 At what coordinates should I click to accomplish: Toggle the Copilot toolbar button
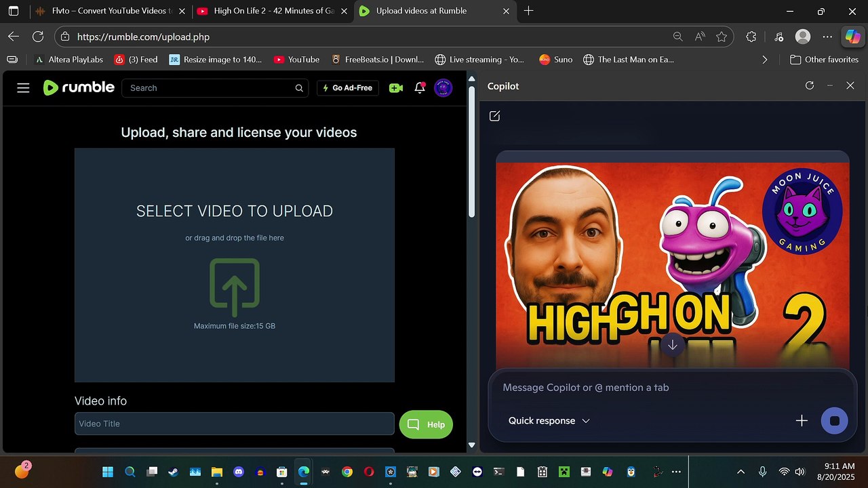pos(852,37)
